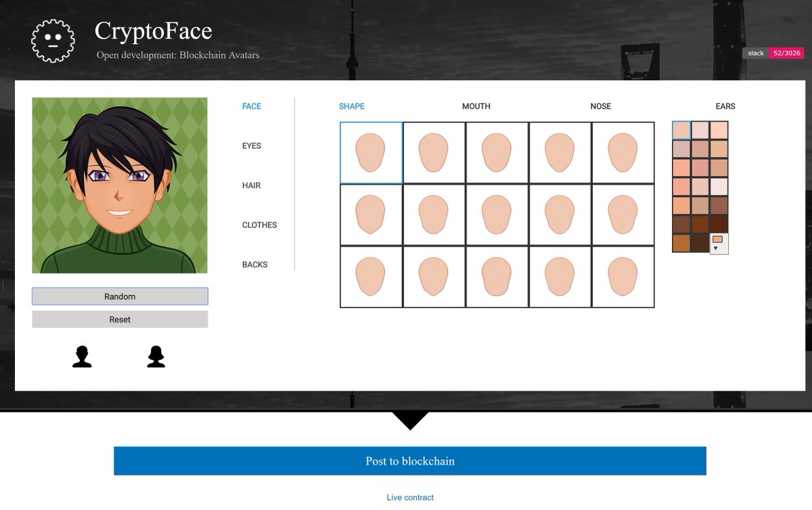Viewport: 812px width, 510px height.
Task: Switch to the SHAPE sub-tab
Action: click(x=352, y=106)
